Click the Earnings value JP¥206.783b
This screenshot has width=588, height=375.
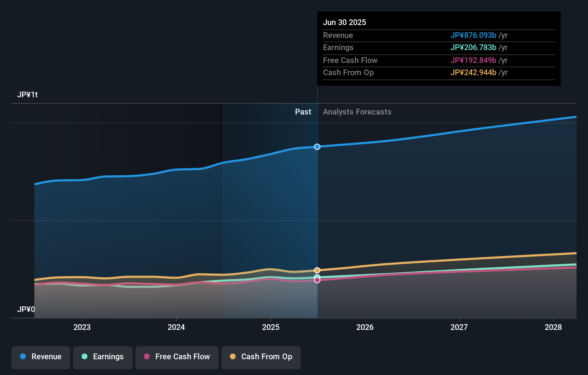(x=473, y=47)
